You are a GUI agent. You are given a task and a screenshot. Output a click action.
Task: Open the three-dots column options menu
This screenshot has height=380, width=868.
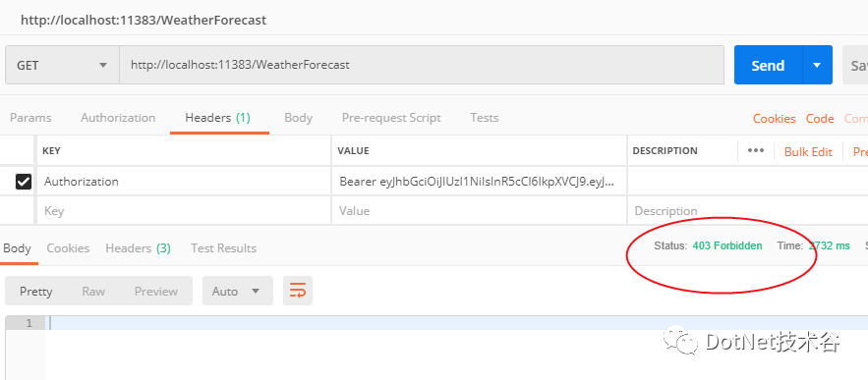pos(756,150)
